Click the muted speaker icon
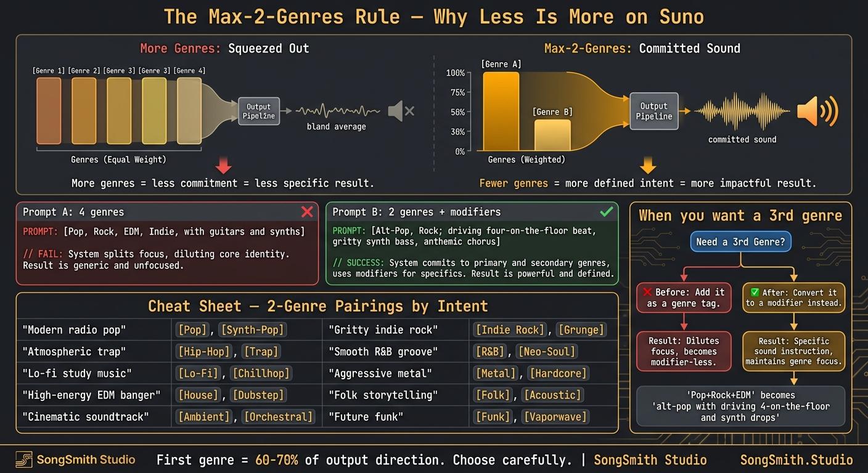Screen dimensions: 868x473 click(x=401, y=111)
